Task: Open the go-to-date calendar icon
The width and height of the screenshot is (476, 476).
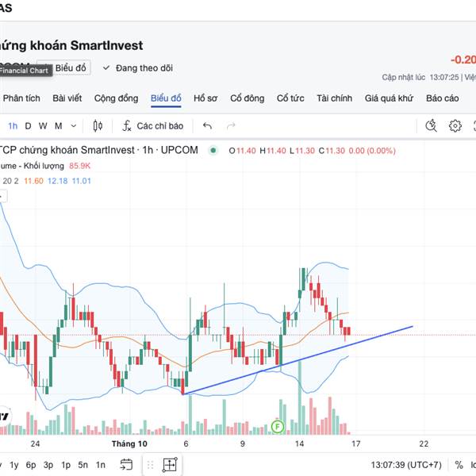Action: pos(126,464)
